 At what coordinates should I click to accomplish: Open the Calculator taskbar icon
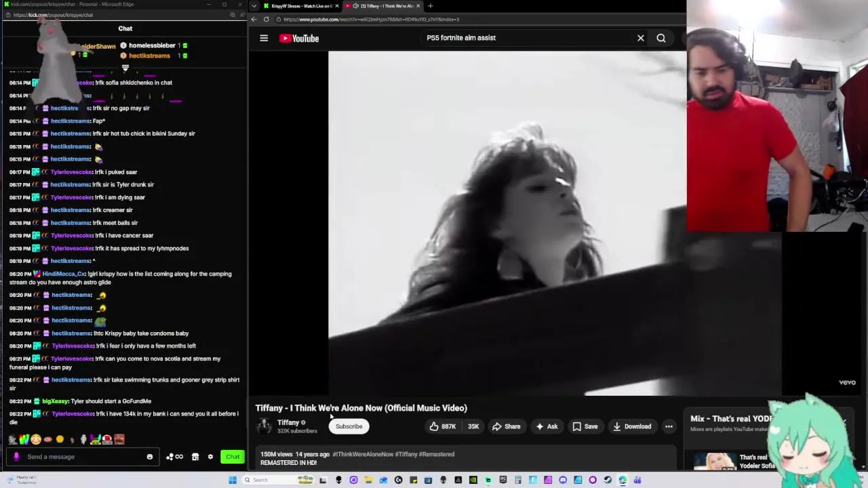coord(518,480)
